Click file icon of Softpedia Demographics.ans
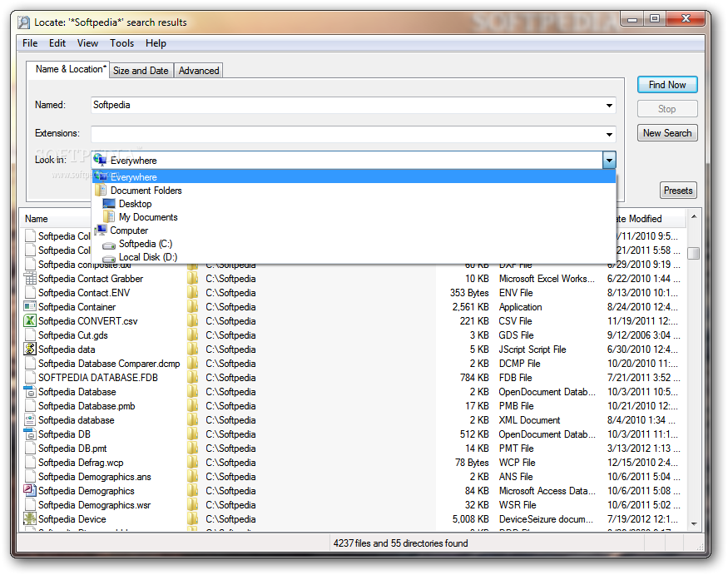Viewport: 728px width, 575px height. [30, 477]
